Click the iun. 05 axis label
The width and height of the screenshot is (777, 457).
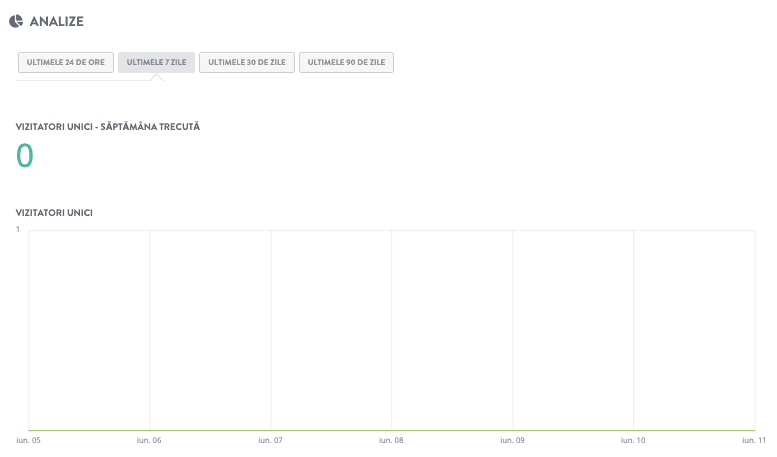pos(28,440)
